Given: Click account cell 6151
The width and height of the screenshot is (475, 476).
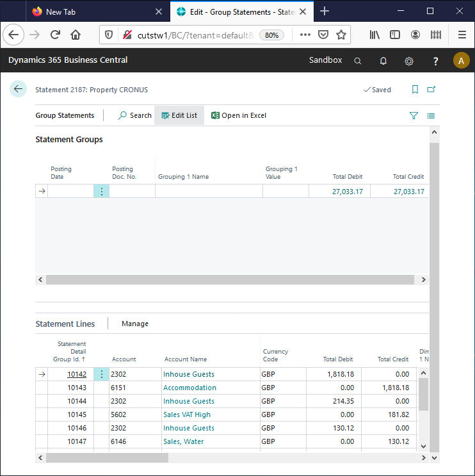Looking at the screenshot, I should 135,388.
